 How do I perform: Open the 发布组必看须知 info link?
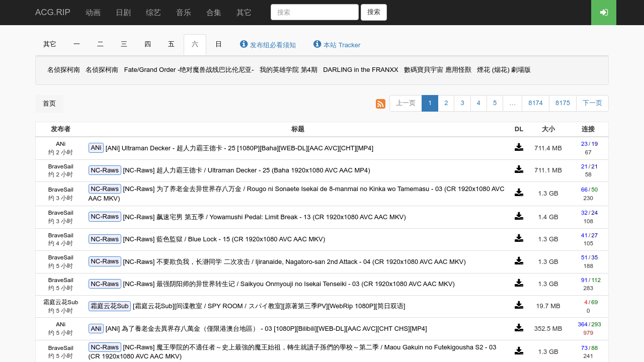(x=268, y=45)
